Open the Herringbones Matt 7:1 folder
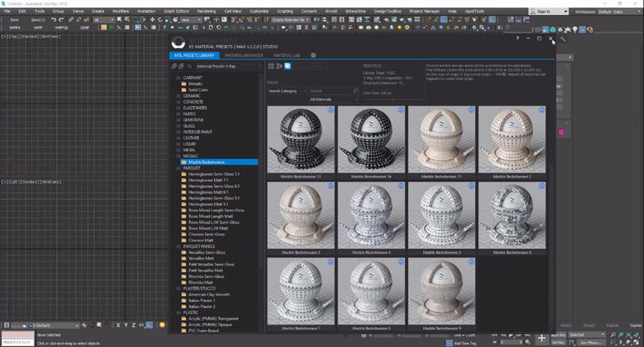Screen dimensions: 644x347 [x=208, y=180]
